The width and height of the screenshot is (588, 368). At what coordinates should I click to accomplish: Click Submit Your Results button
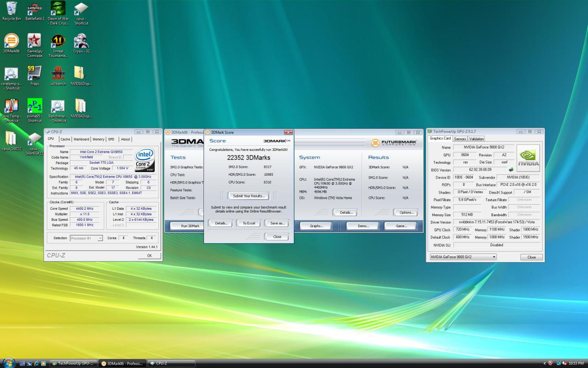(249, 196)
